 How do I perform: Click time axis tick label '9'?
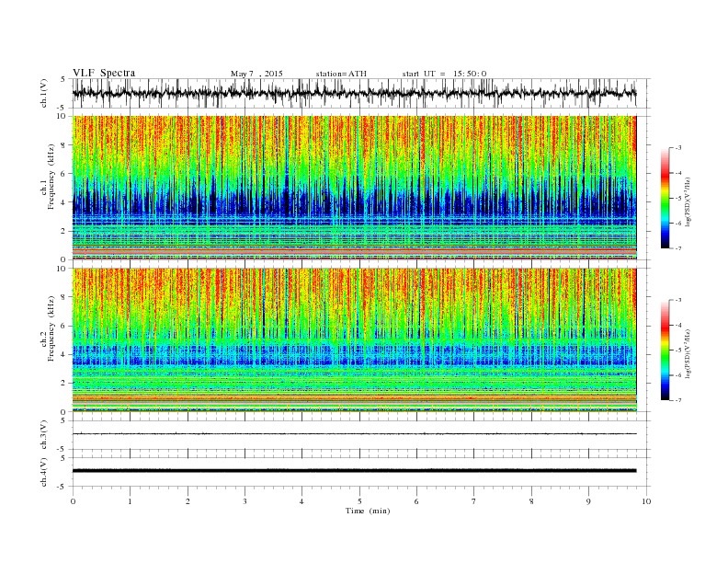[x=588, y=501]
